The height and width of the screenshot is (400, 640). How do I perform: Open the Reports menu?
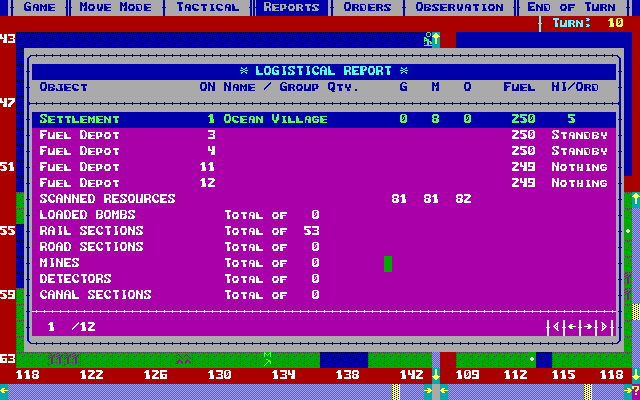click(x=291, y=7)
